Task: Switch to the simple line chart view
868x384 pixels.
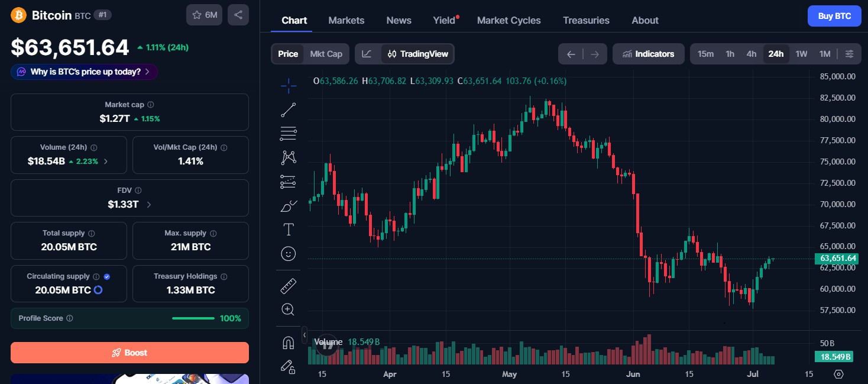Action: point(367,54)
